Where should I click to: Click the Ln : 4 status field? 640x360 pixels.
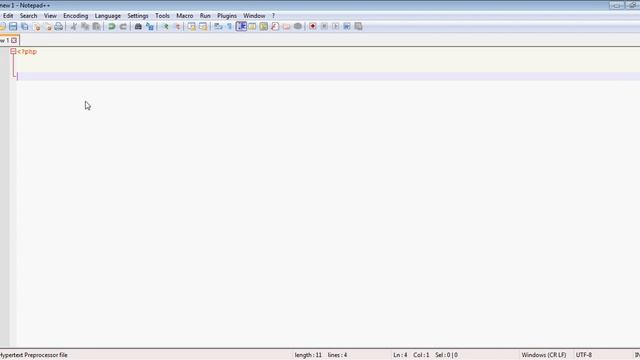pyautogui.click(x=400, y=355)
